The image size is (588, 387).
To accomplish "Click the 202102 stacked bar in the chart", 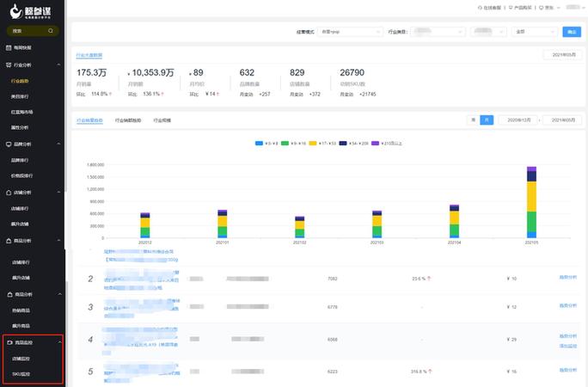I will coord(300,227).
